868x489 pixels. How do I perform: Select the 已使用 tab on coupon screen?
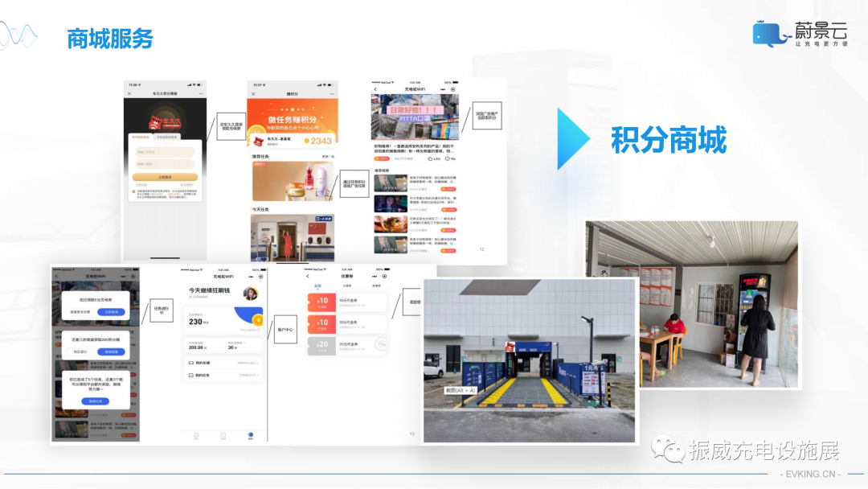pyautogui.click(x=347, y=286)
